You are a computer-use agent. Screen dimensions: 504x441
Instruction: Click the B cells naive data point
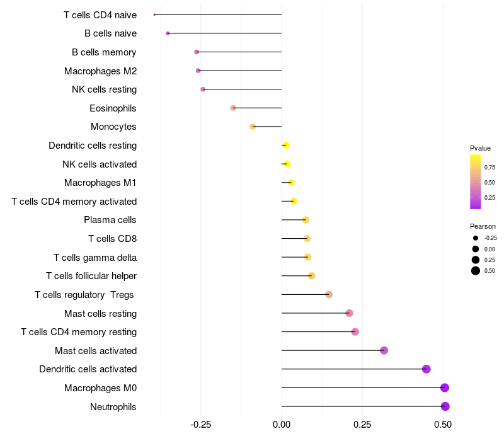[168, 33]
